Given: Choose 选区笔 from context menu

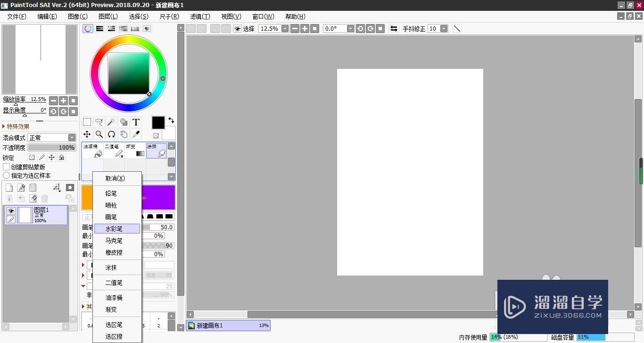Looking at the screenshot, I should [117, 325].
